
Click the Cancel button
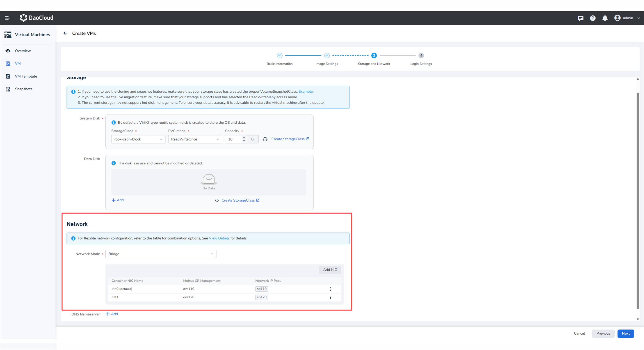[x=579, y=334]
